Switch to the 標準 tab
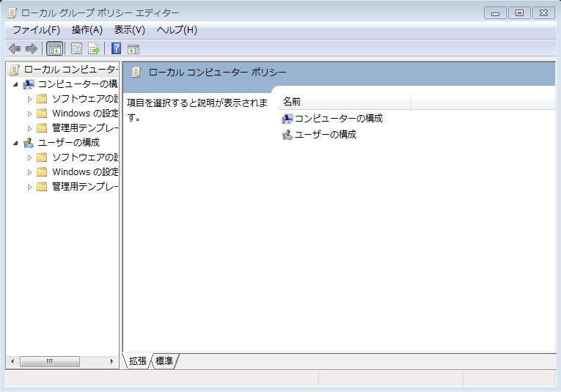The image size is (561, 392). tap(164, 361)
